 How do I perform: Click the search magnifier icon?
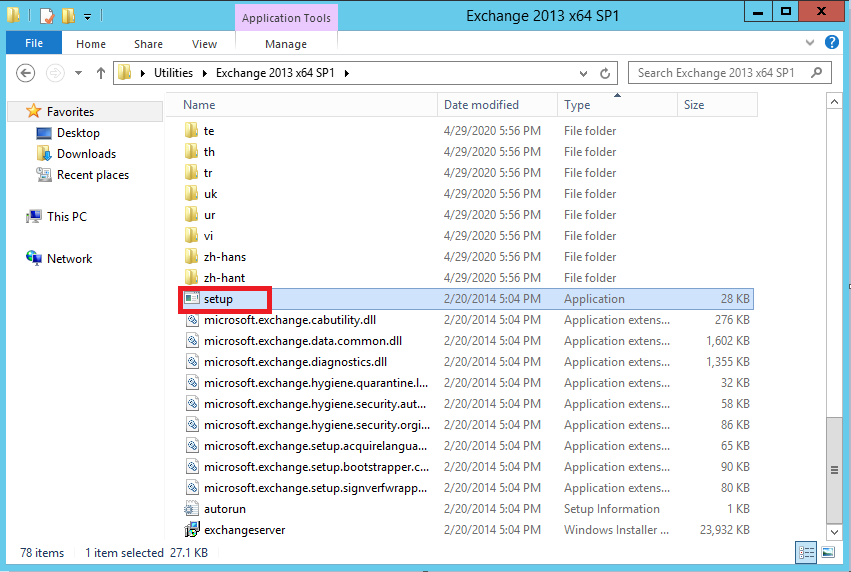(816, 73)
